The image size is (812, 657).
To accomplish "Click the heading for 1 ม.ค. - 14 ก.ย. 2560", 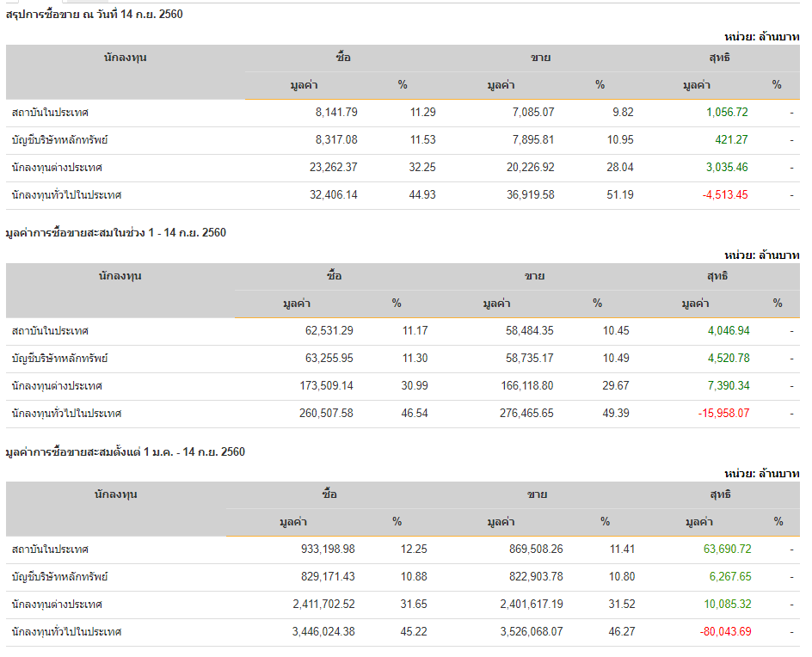I will (x=126, y=451).
